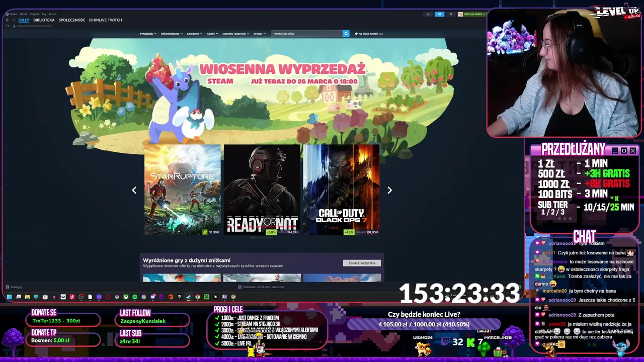The height and width of the screenshot is (362, 644).
Task: Open the Steam notifications bell
Action: pos(451,14)
